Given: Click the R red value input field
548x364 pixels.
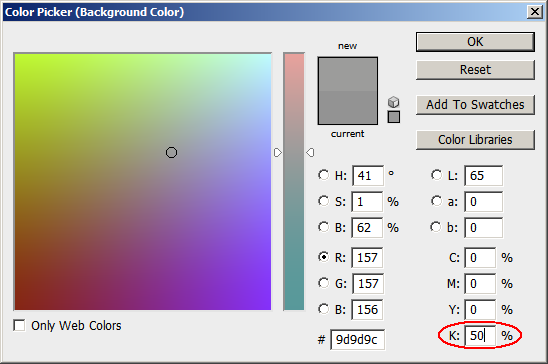Looking at the screenshot, I should (367, 257).
